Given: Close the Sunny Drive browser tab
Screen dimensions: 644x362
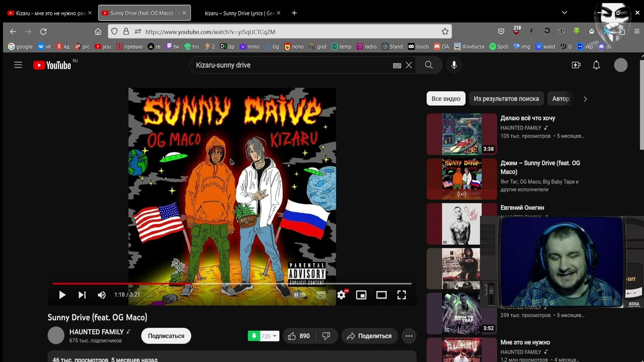Looking at the screenshot, I should [x=184, y=13].
